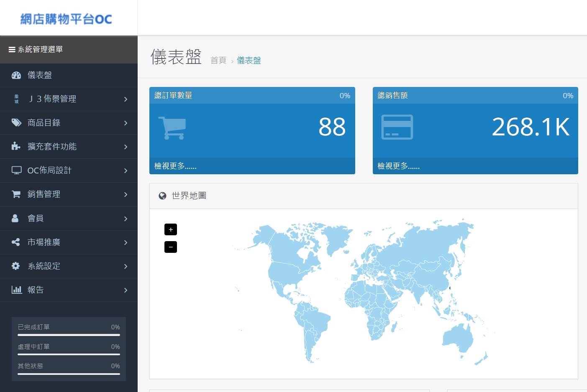The height and width of the screenshot is (392, 587).
Task: Click the dashboard gauge icon in sidebar
Action: (16, 75)
